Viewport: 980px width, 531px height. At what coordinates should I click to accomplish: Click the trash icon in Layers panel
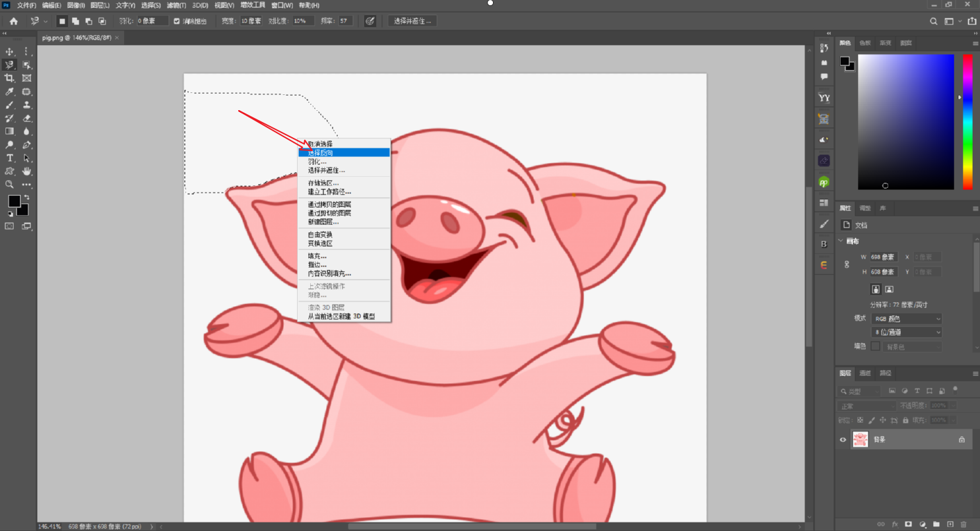click(964, 524)
